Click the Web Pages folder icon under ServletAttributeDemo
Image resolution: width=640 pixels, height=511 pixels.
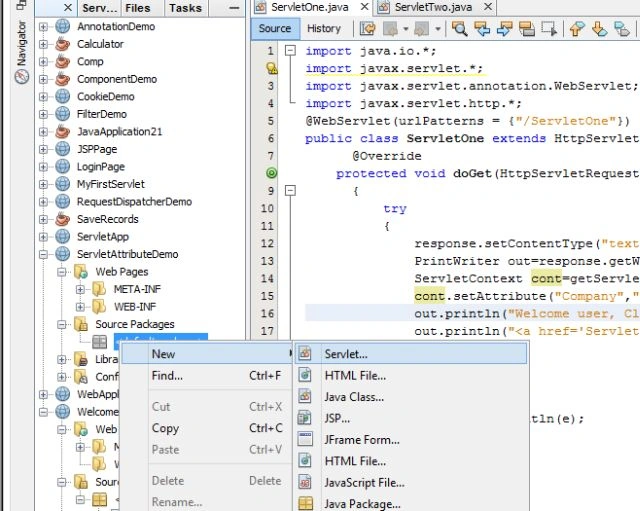[81, 271]
